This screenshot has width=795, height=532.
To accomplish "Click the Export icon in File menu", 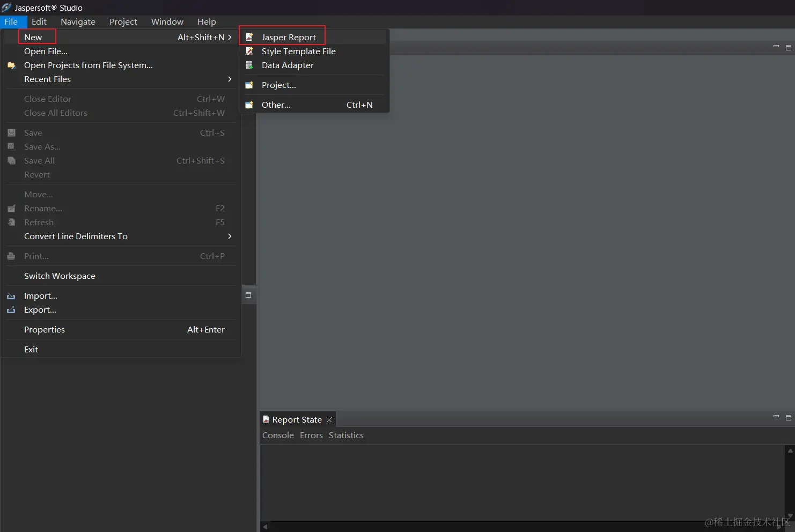I will point(11,310).
